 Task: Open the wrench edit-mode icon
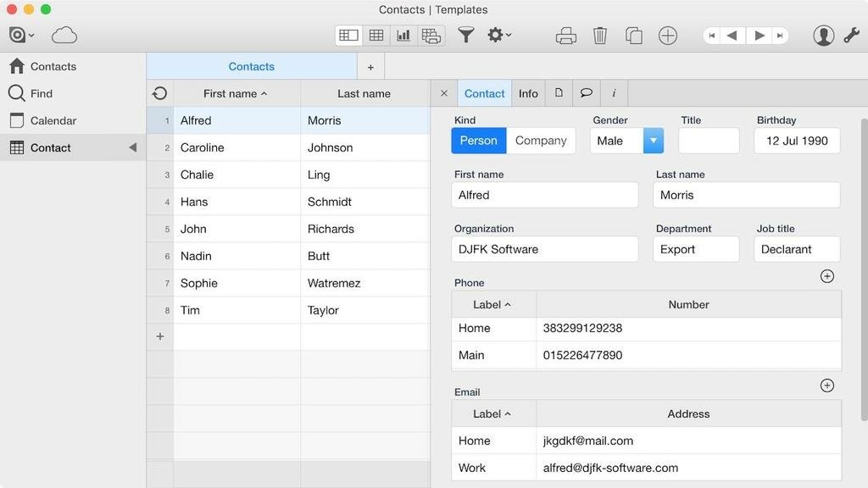[852, 36]
